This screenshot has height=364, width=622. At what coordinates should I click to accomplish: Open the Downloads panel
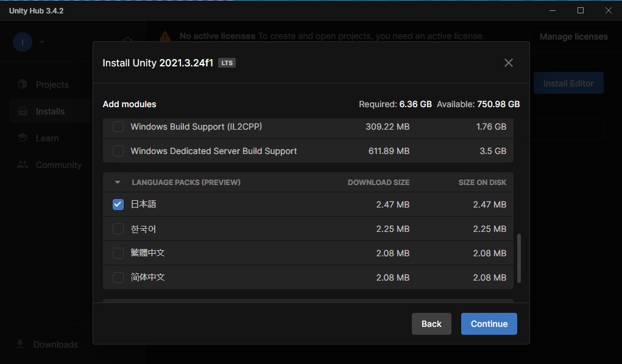click(55, 345)
